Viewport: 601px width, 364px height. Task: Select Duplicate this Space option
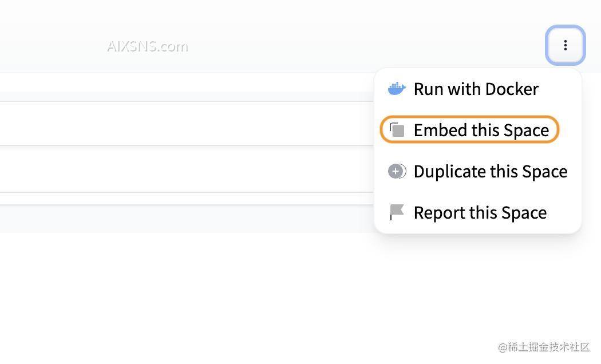point(490,171)
